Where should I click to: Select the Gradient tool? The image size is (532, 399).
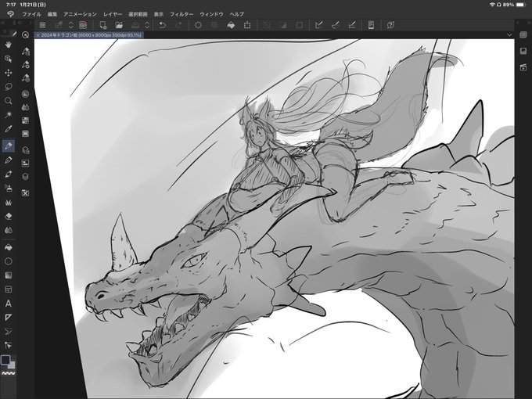tap(9, 275)
